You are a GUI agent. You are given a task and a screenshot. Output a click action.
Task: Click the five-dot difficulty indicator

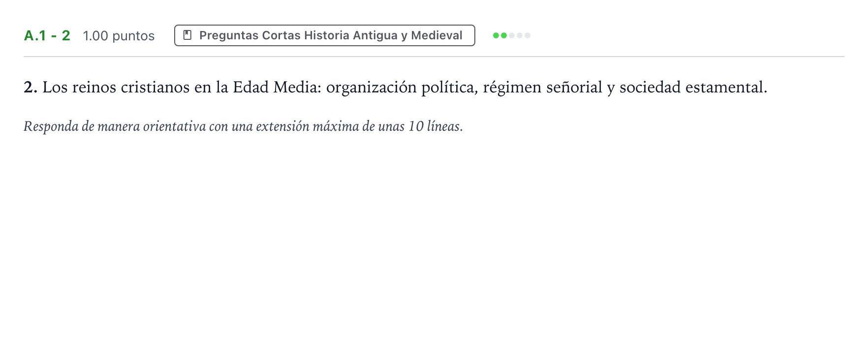click(512, 35)
